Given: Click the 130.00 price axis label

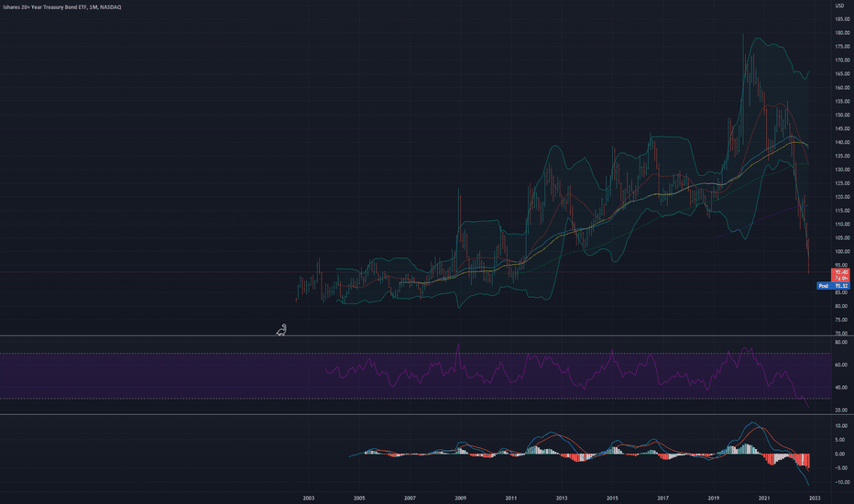Looking at the screenshot, I should [843, 170].
